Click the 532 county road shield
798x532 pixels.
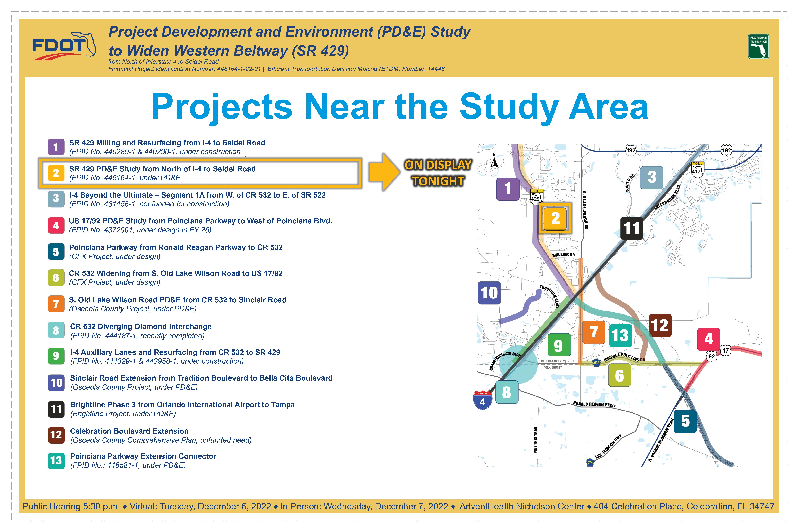click(x=596, y=363)
